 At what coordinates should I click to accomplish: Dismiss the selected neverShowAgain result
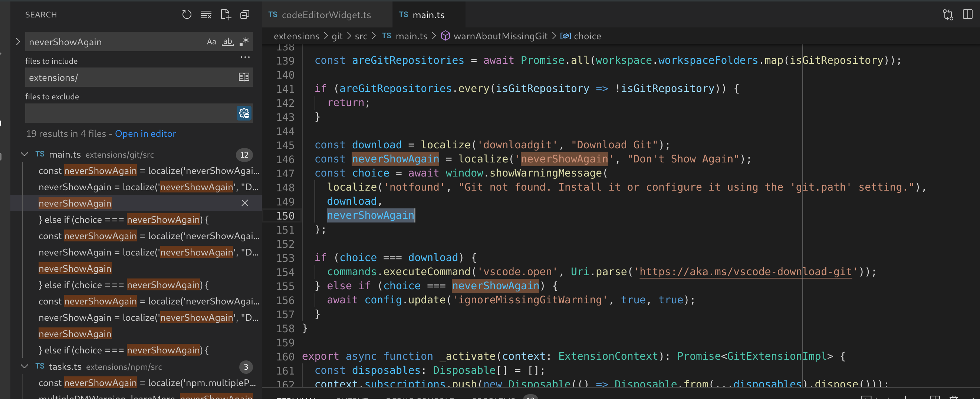pos(244,203)
